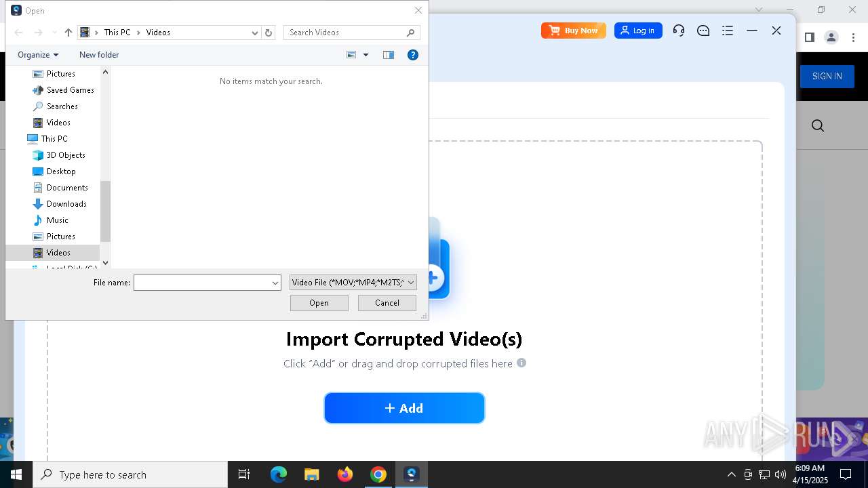Click the video repair app taskbar icon
868x488 pixels.
coord(412,474)
